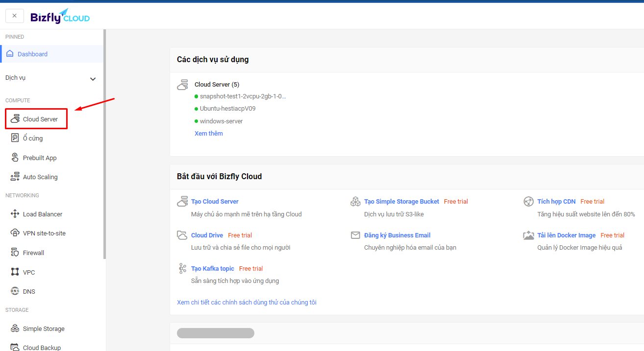Open Tạo Cloud Server link
644x351 pixels.
click(215, 201)
